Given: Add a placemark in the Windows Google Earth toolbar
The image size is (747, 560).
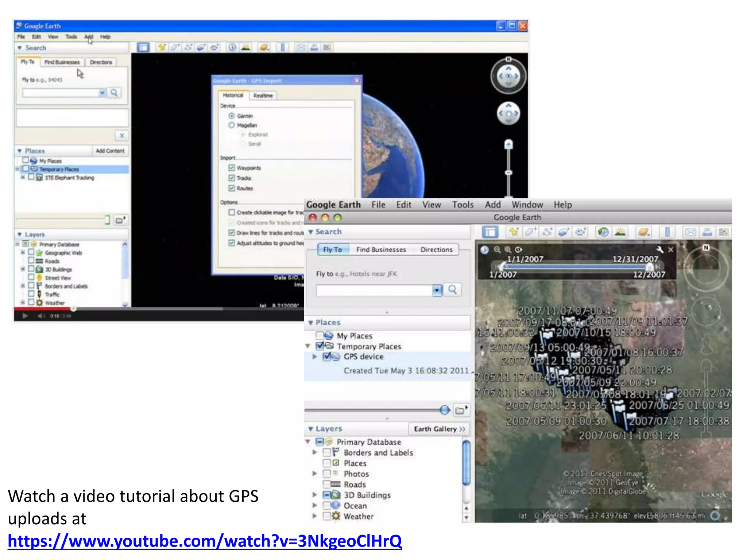Looking at the screenshot, I should pos(162,47).
